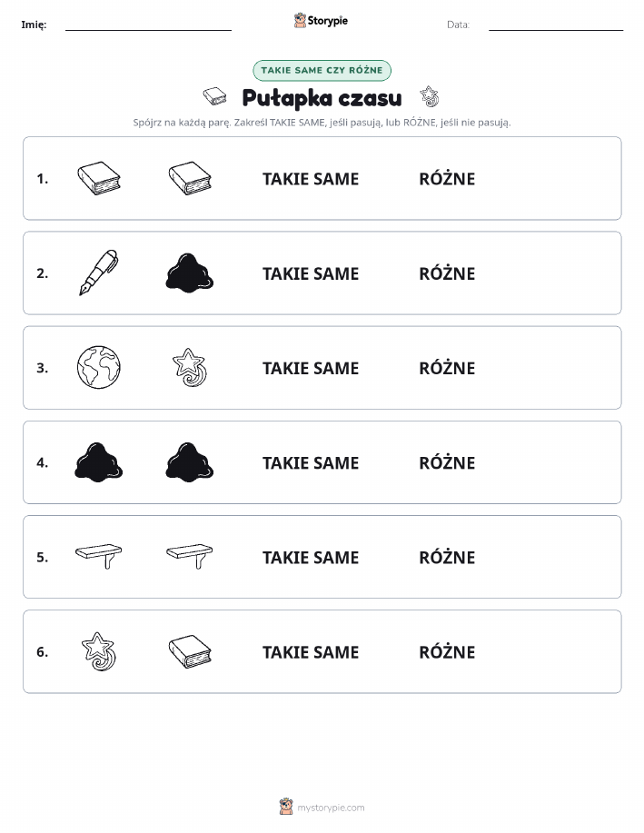Click the TAKIE SAME CZY RÓŻNE badge
644x833 pixels.
(x=322, y=70)
